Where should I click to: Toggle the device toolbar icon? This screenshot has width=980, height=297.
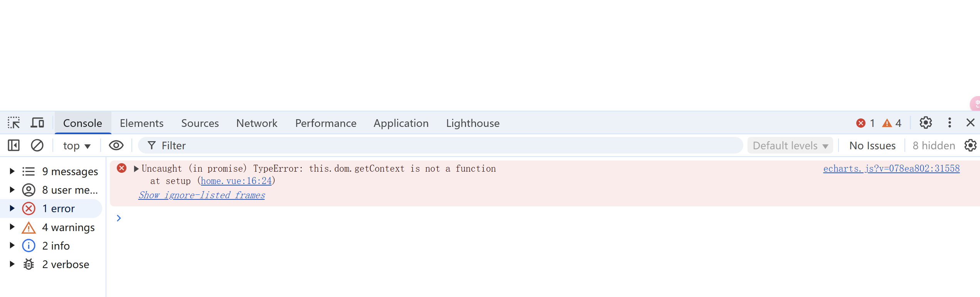pos(37,123)
